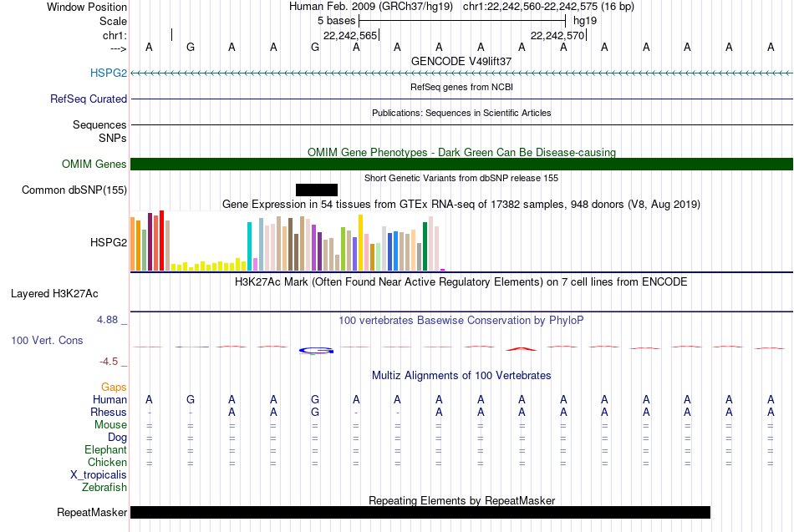This screenshot has width=794, height=532.
Task: Click the black RepeatMasker element bar
Action: pyautogui.click(x=420, y=512)
